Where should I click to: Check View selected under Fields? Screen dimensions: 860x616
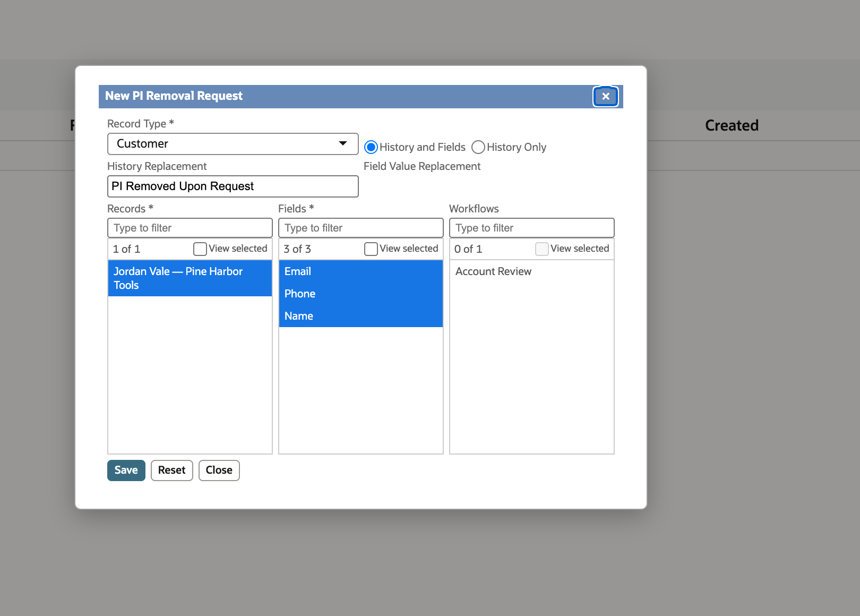point(371,249)
